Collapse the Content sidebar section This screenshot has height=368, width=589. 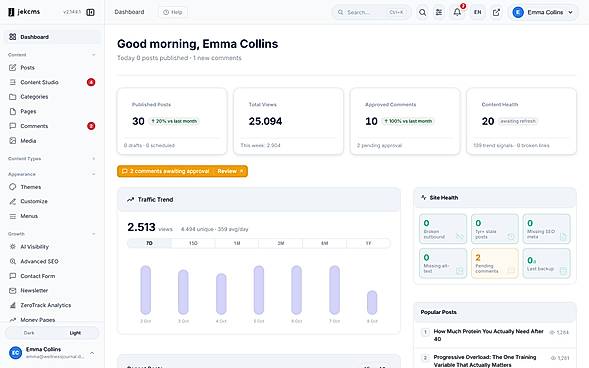94,55
